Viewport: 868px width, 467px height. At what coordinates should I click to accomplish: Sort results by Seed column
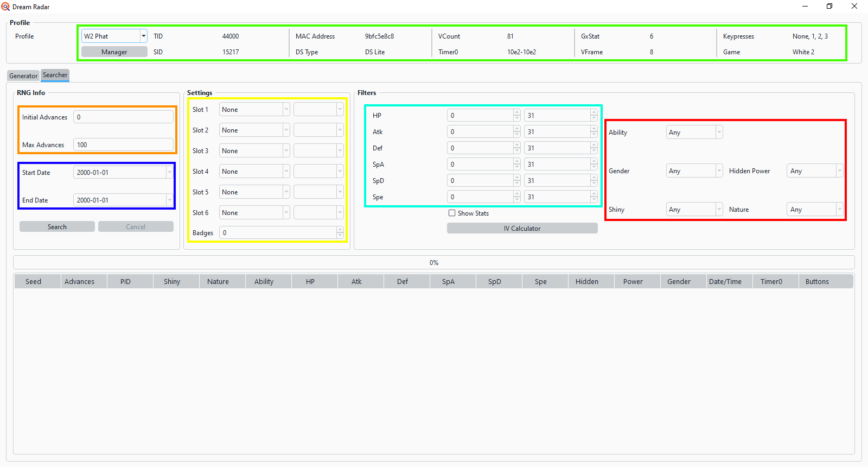(37, 282)
